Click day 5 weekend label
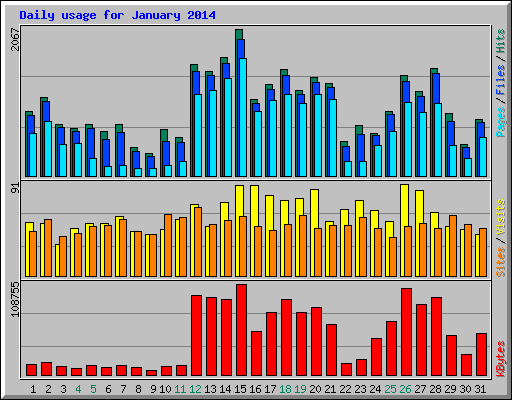This screenshot has height=400, width=512. [93, 389]
